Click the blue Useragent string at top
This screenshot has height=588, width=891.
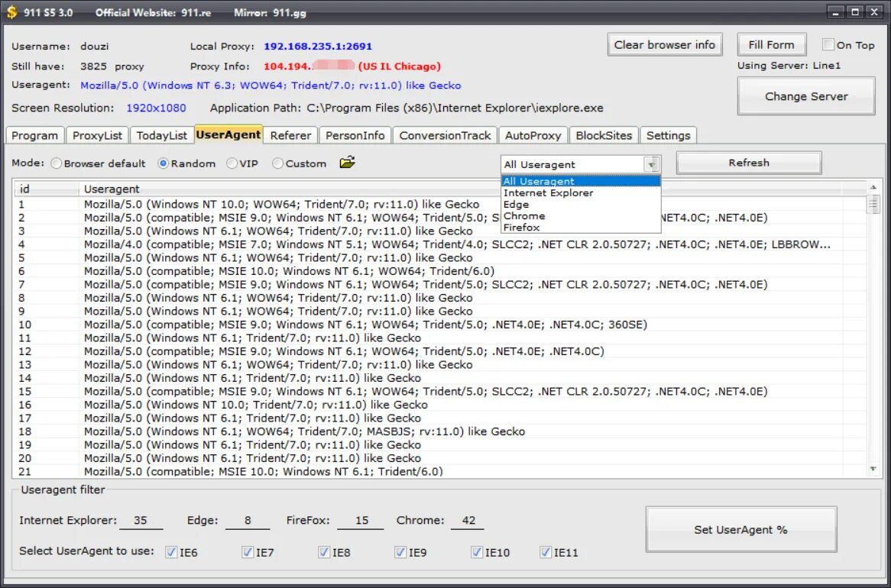pos(271,86)
